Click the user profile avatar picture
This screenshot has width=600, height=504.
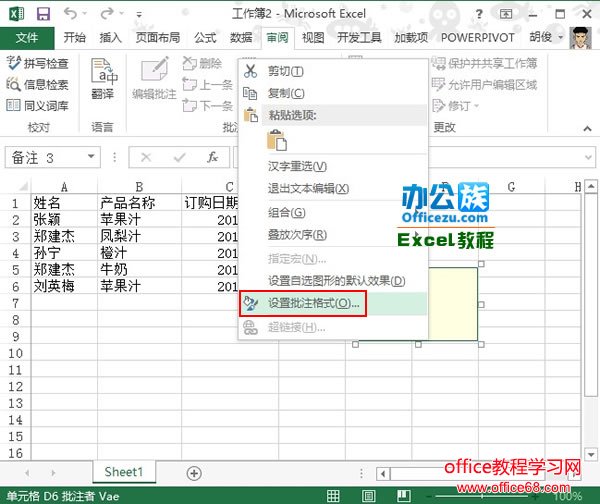(580, 38)
